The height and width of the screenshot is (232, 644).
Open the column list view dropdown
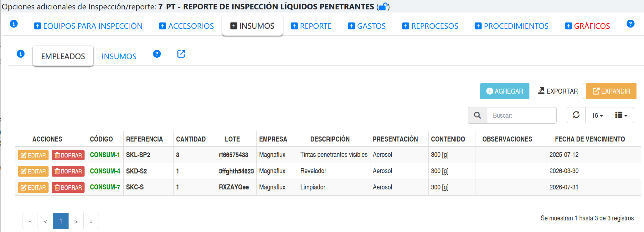621,116
